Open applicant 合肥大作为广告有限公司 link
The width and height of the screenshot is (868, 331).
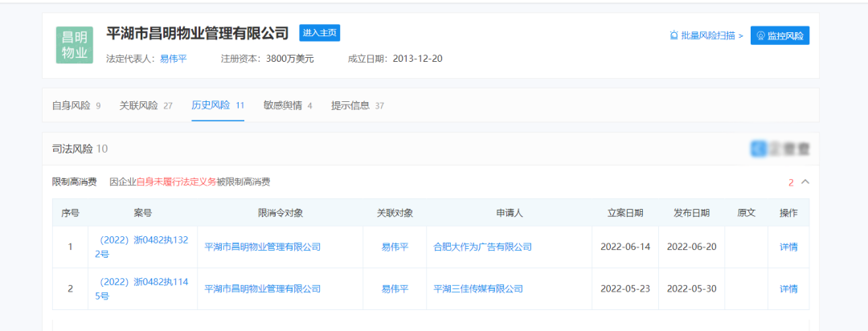tap(482, 247)
